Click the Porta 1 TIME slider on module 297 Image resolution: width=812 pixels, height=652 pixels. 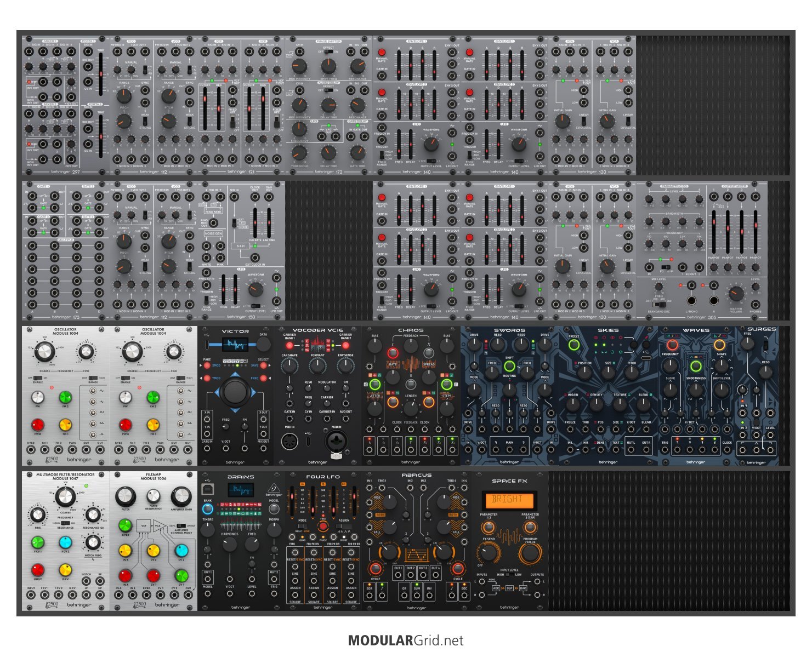click(101, 73)
